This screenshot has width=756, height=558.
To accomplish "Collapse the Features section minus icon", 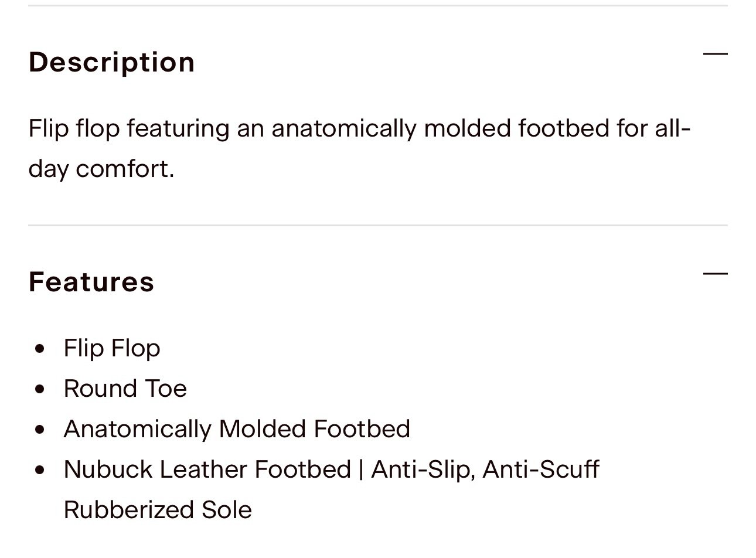I will tap(715, 274).
